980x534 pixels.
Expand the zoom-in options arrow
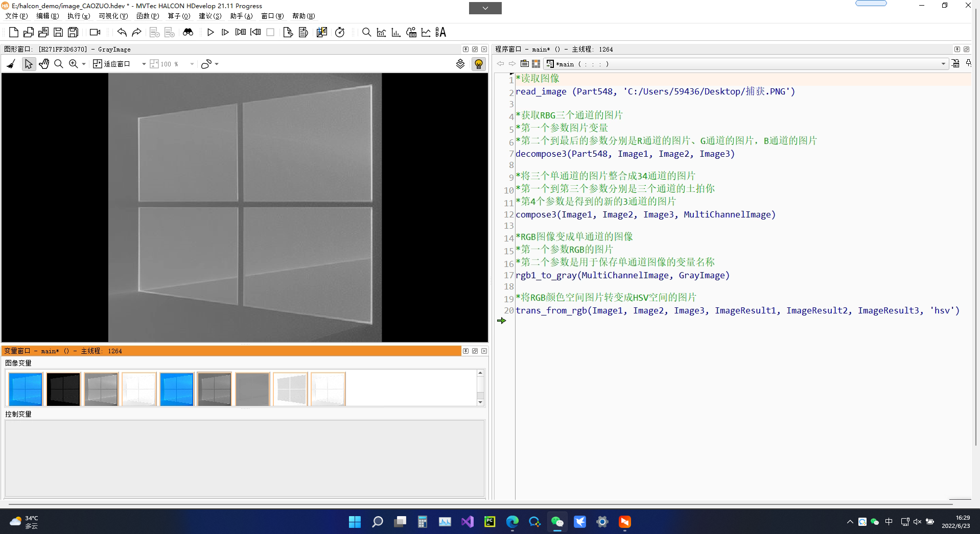[x=84, y=64]
